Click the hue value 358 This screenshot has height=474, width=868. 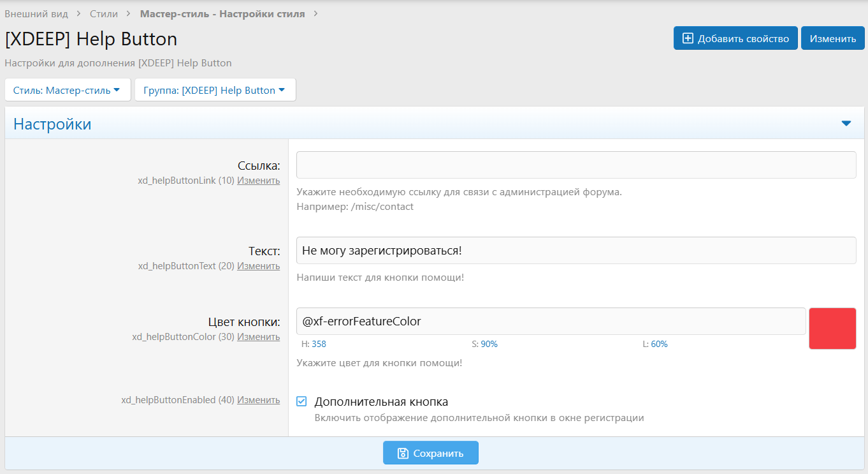(319, 344)
